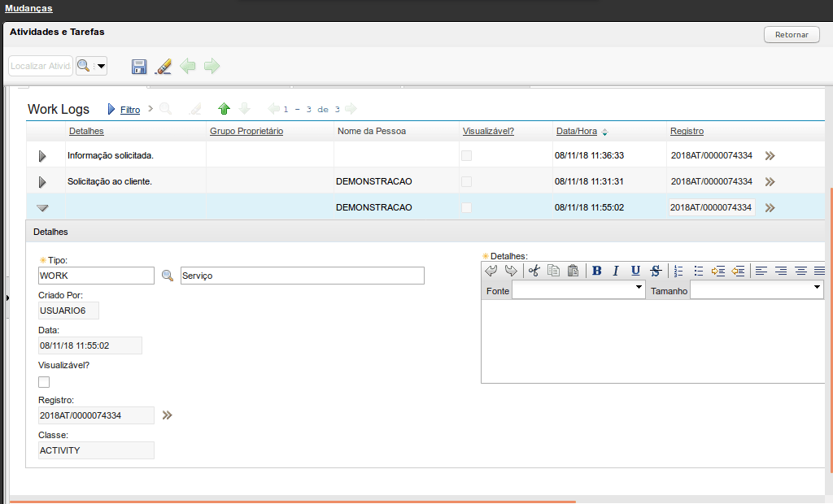Screen dimensions: 833x504
Task: Click the Paste clipboard icon
Action: click(574, 271)
